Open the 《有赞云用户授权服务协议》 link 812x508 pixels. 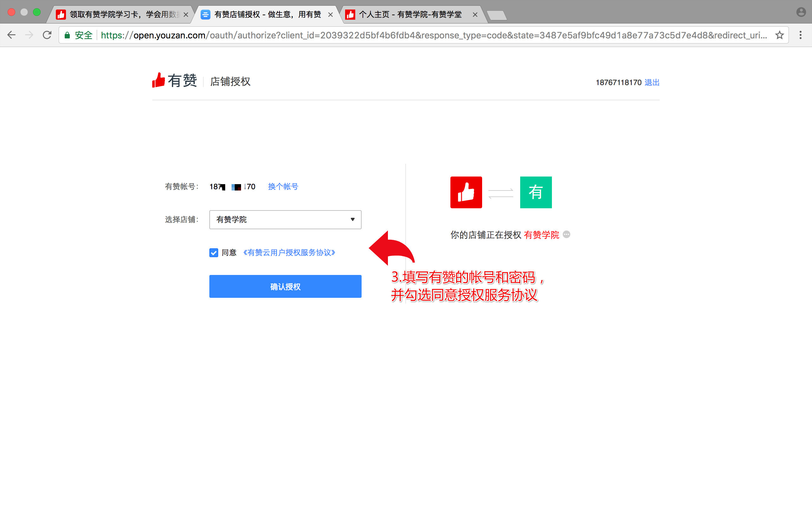point(289,252)
